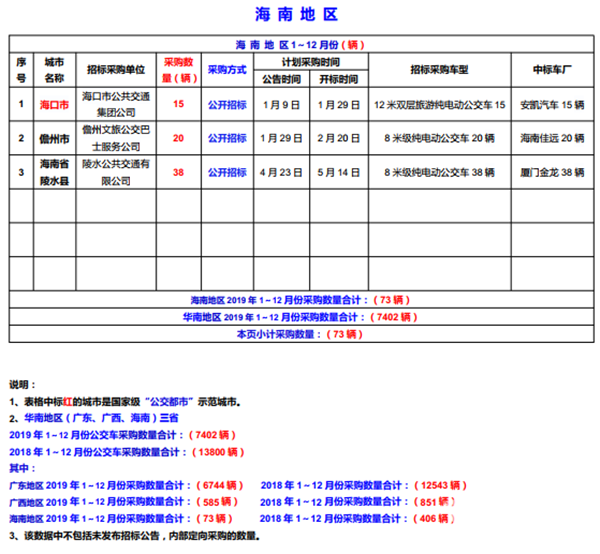The width and height of the screenshot is (600, 554).
Task: Select the 招标采购单位 column header
Action: [115, 70]
